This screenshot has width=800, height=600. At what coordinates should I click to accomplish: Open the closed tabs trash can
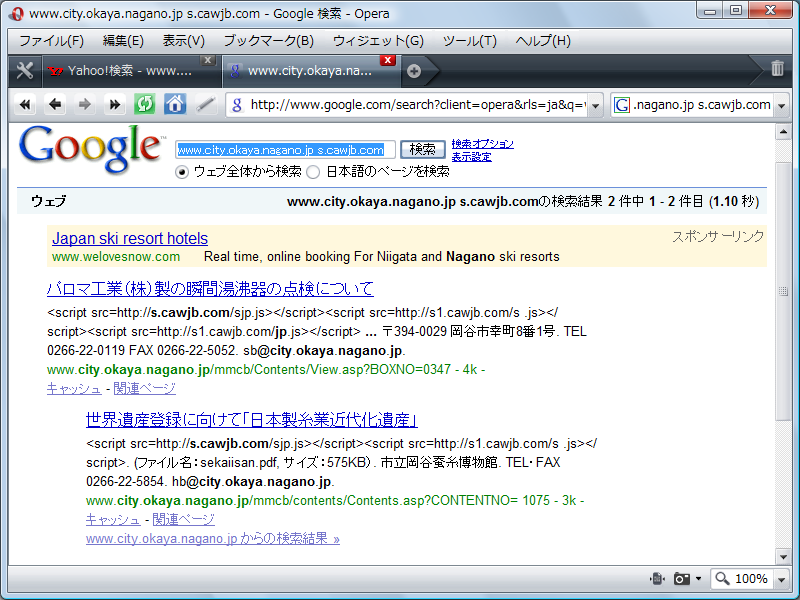coord(777,68)
